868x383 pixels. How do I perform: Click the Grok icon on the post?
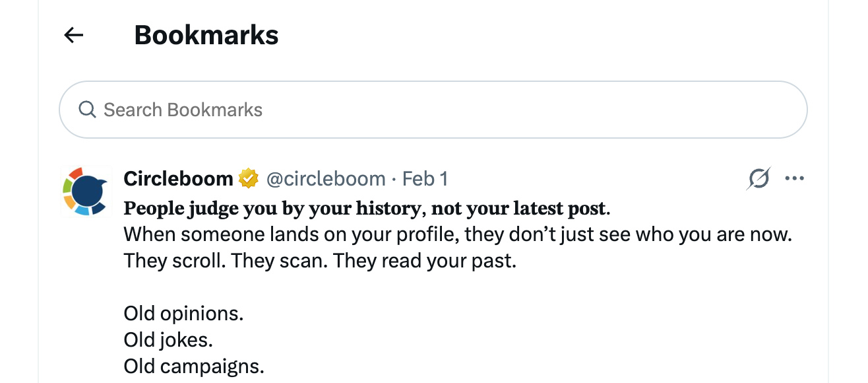[759, 178]
